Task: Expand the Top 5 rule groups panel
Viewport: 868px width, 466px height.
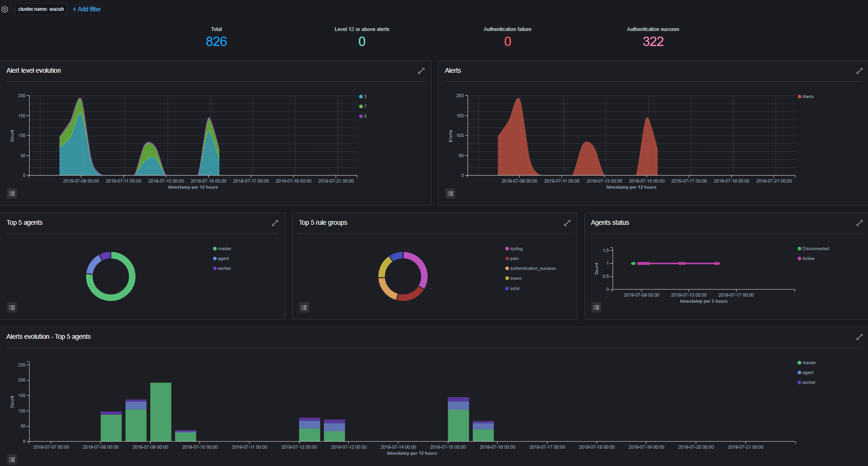Action: tap(567, 223)
